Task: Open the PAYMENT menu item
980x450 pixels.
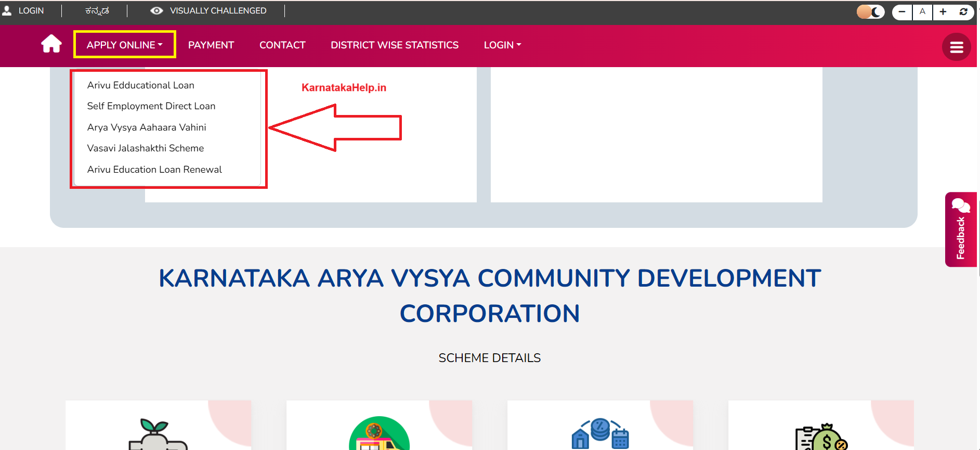Action: click(211, 45)
